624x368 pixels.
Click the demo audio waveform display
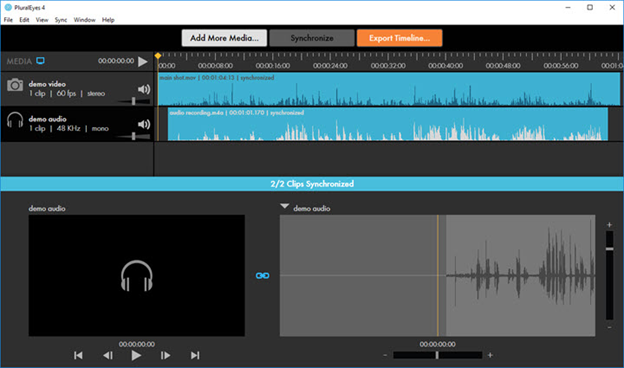(437, 276)
